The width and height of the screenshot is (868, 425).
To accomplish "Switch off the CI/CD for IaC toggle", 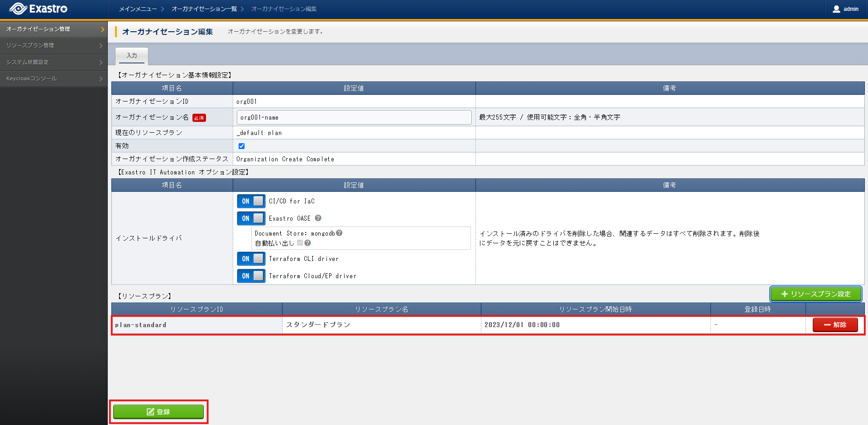I will coord(251,201).
